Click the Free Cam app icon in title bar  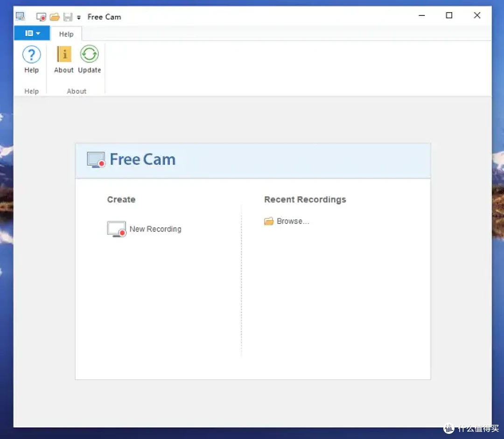click(x=20, y=16)
